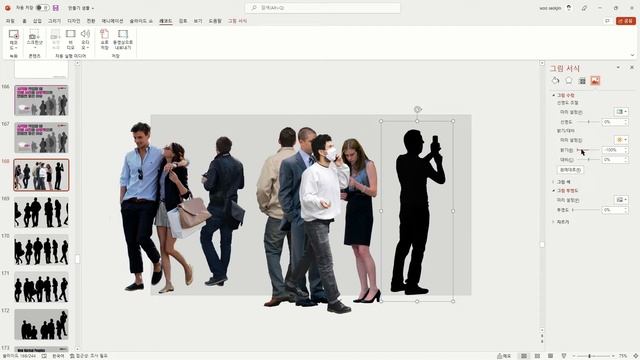This screenshot has height=360, width=640.
Task: Click the sharpness percentage field
Action: coord(613,122)
